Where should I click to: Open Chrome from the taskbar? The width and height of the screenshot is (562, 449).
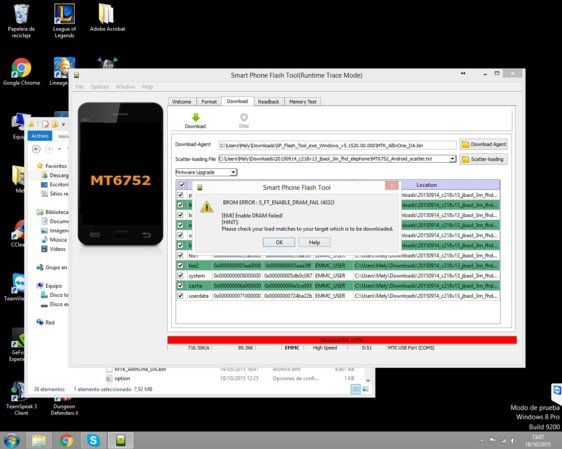pos(66,440)
